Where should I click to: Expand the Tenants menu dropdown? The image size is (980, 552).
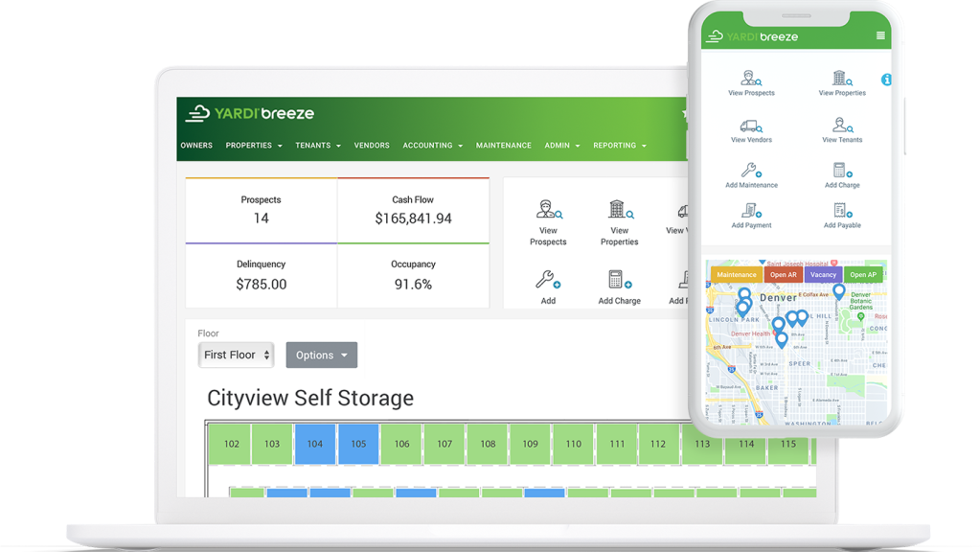[x=318, y=146]
